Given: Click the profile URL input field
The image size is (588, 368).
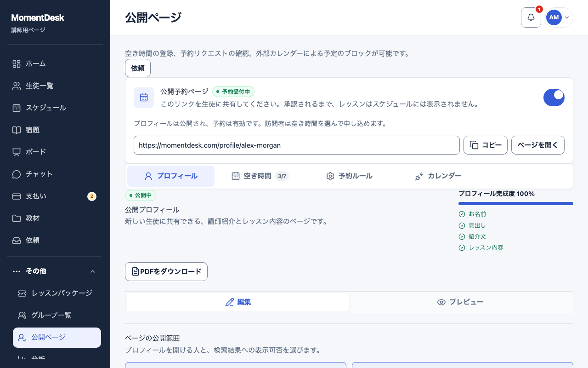Looking at the screenshot, I should (x=297, y=145).
